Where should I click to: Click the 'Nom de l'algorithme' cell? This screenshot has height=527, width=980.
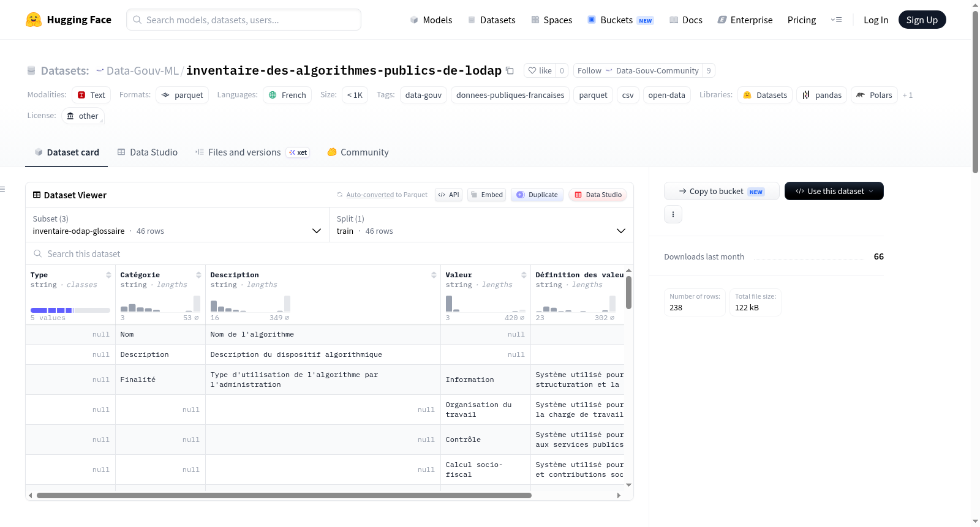click(x=323, y=334)
